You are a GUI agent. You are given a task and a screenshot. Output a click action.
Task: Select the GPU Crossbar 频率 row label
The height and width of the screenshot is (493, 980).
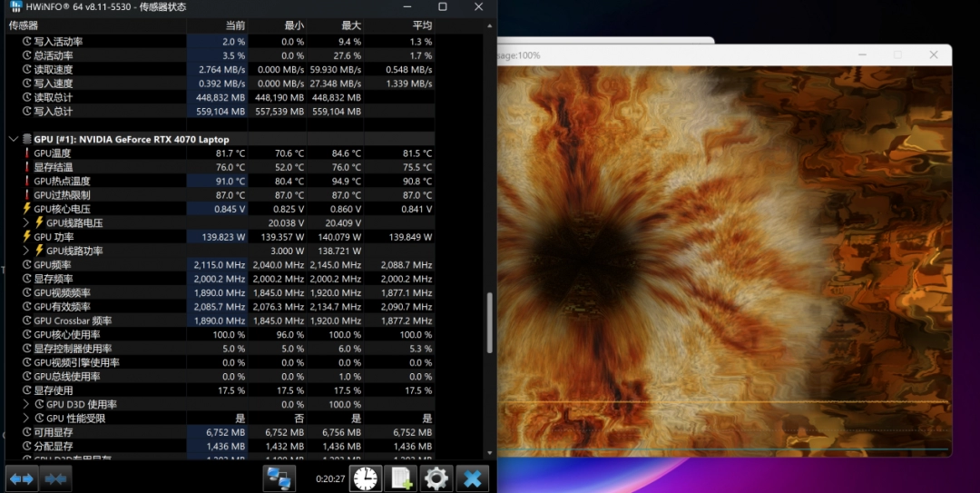pos(73,320)
